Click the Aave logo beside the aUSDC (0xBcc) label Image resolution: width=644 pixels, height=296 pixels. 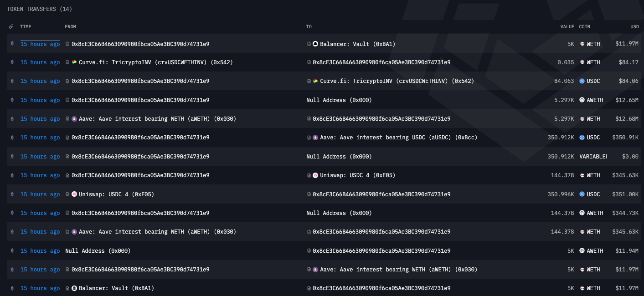point(315,138)
